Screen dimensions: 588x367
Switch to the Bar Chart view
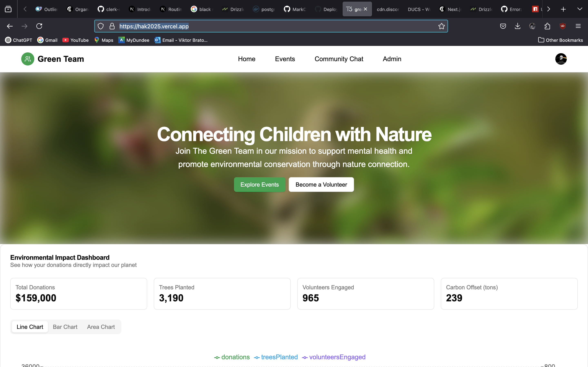point(65,327)
